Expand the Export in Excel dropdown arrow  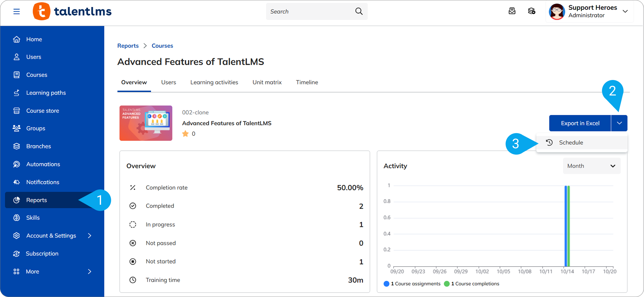tap(619, 123)
